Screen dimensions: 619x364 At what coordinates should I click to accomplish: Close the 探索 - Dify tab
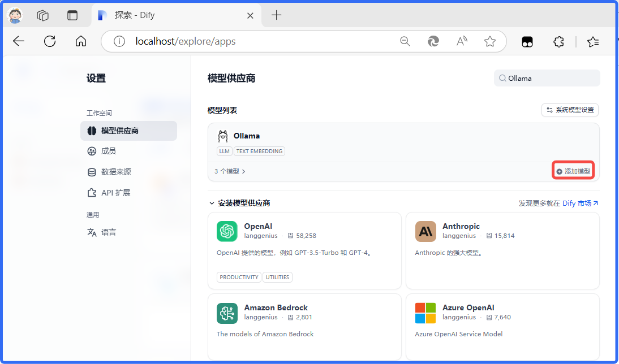click(250, 16)
